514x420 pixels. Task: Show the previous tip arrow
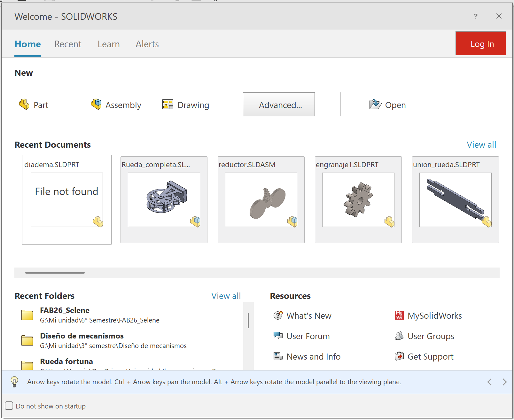point(489,382)
